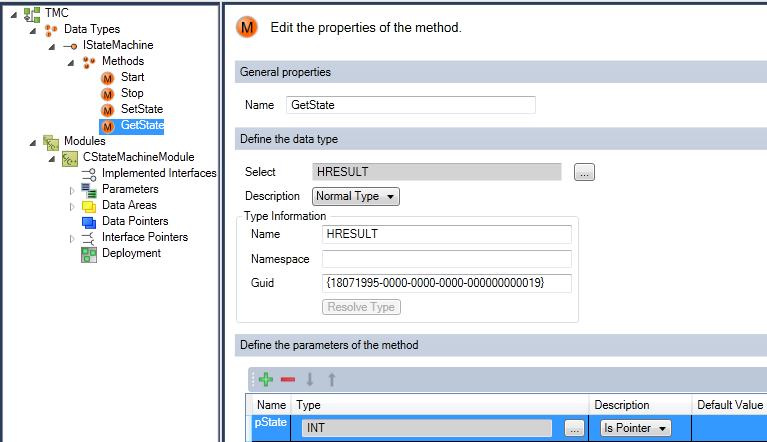Add a new parameter with green plus
767x442 pixels.
click(x=266, y=379)
